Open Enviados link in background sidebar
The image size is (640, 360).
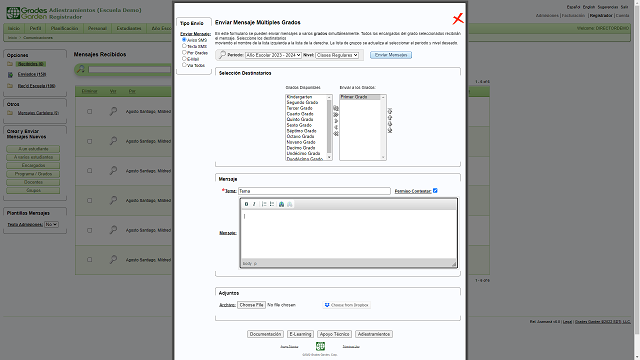[32, 75]
